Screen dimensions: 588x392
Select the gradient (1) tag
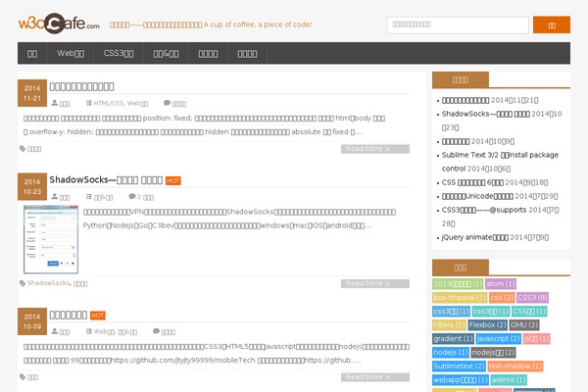(453, 339)
